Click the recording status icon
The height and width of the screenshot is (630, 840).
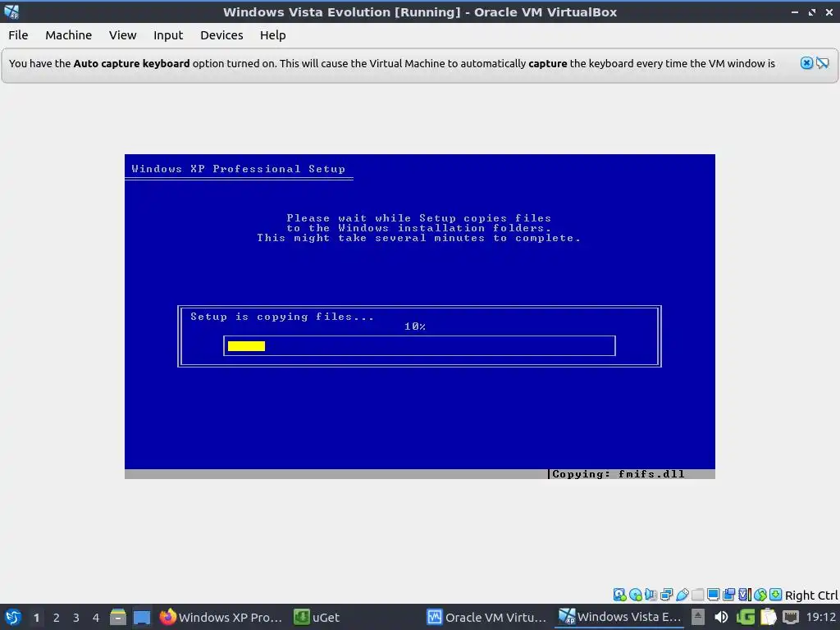[x=729, y=595]
